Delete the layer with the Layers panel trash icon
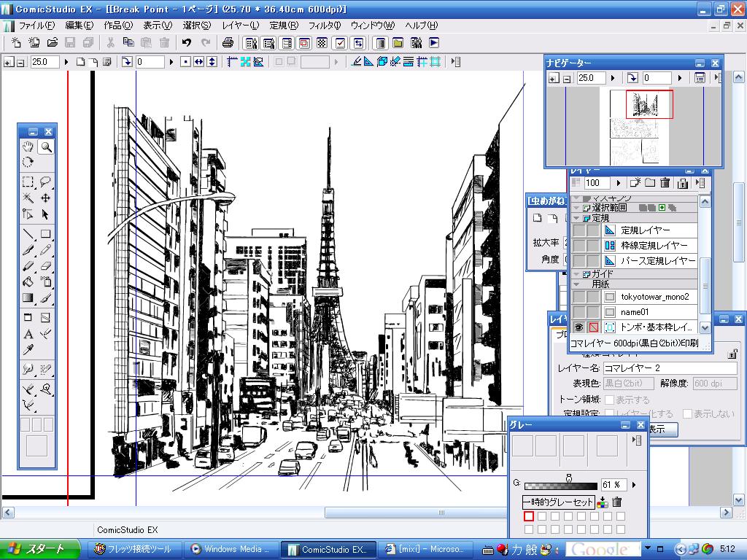Viewport: 747px width, 560px height. coord(665,182)
